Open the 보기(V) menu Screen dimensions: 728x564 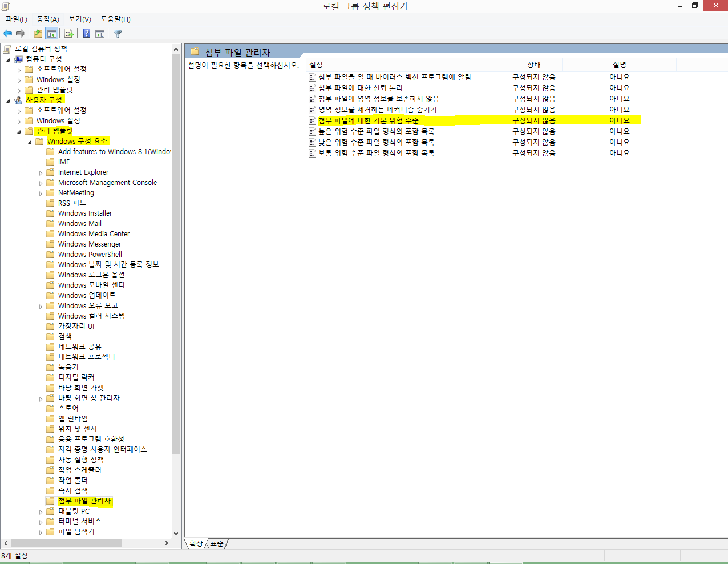(80, 19)
